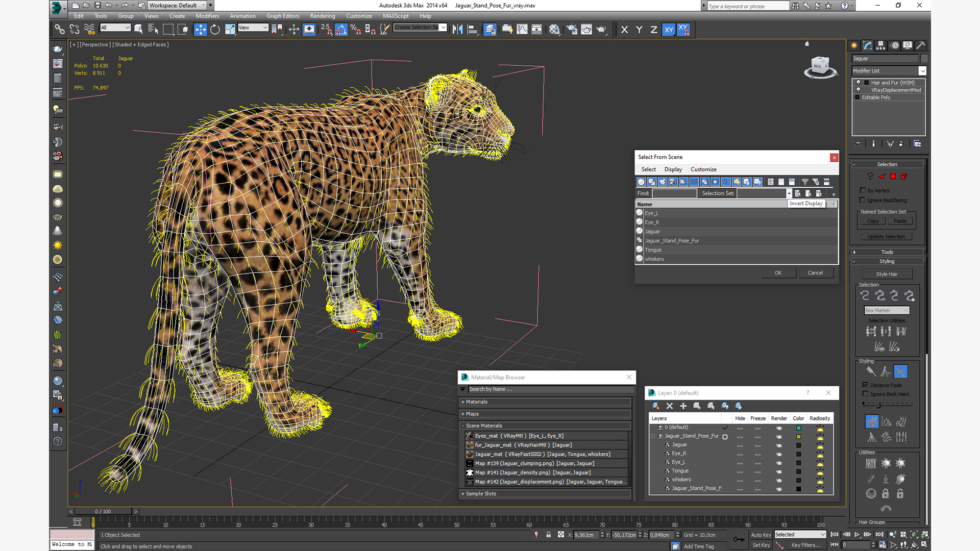Toggle Hair and Fur modifier visibility bulb
980x551 pixels.
click(858, 82)
